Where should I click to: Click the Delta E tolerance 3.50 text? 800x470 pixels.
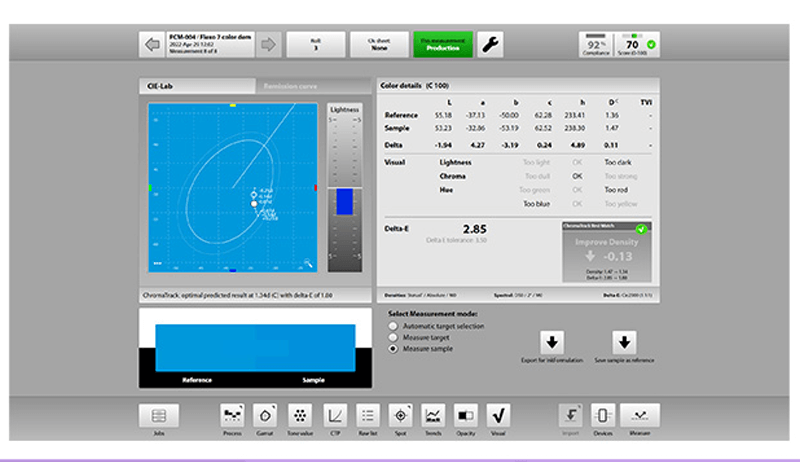[x=456, y=240]
